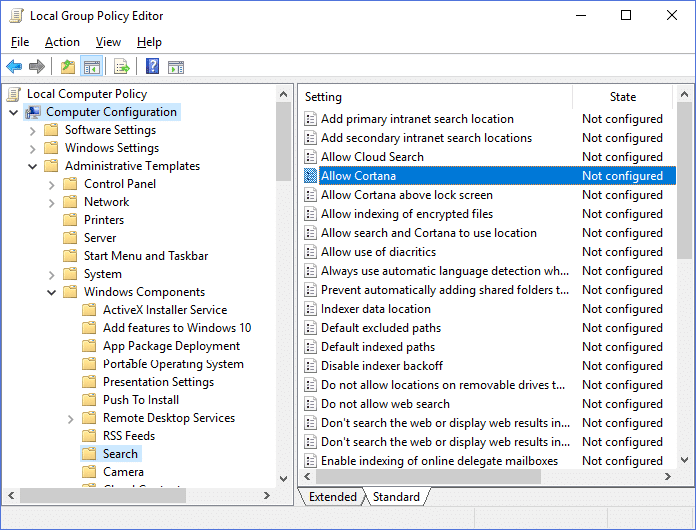Collapse the Computer Configuration node
696x530 pixels.
[x=14, y=112]
